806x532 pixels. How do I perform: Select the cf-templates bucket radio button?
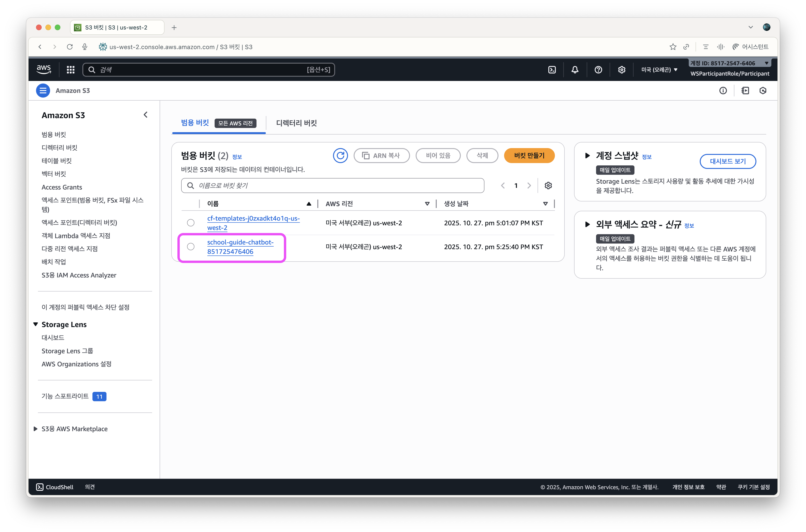coord(191,223)
